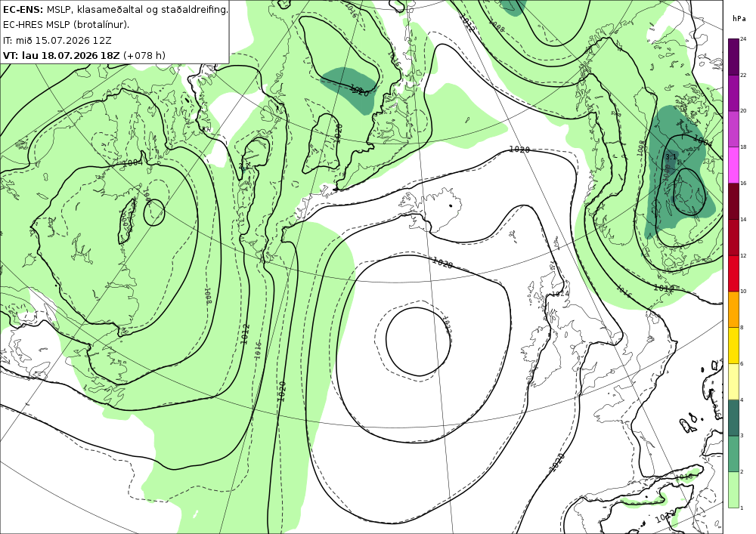The width and height of the screenshot is (756, 534).
Task: Click the light green 1–2 hPa legend swatch
Action: [733, 489]
